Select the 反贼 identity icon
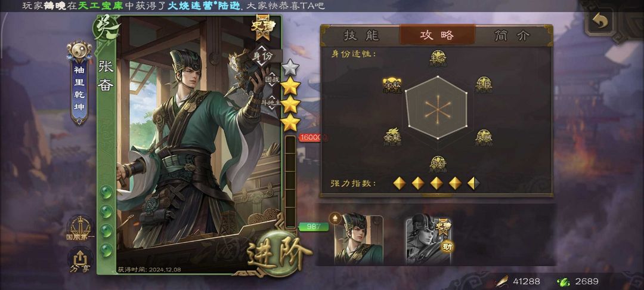The image size is (644, 290). click(484, 137)
